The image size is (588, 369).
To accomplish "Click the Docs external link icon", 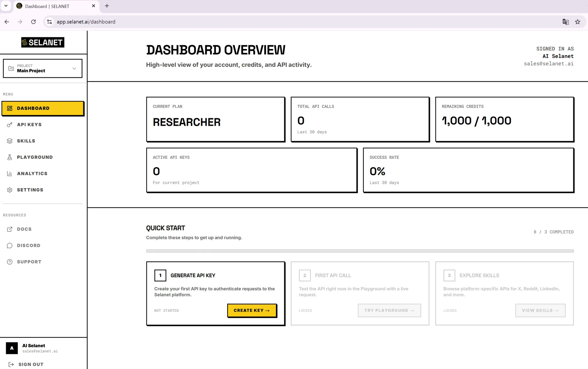I will [x=10, y=229].
